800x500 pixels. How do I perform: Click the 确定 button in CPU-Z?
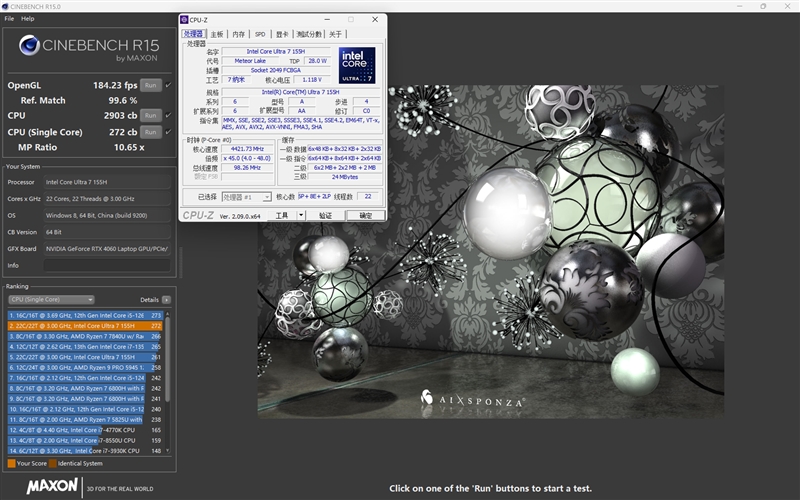click(366, 215)
